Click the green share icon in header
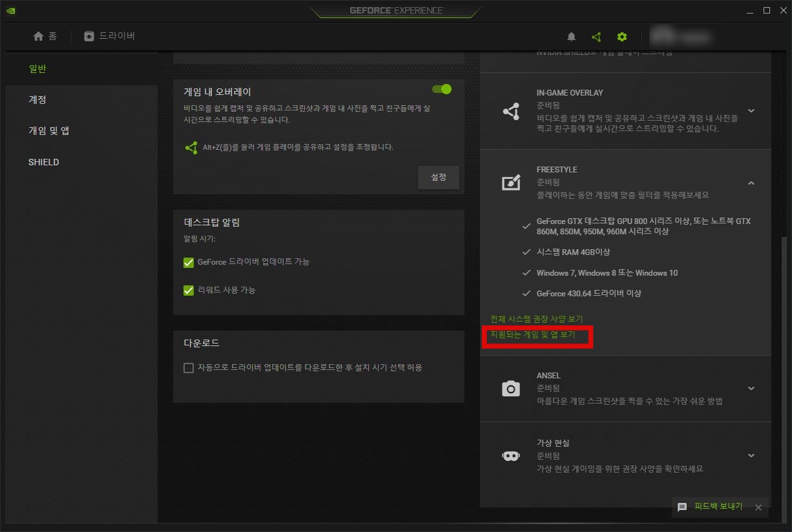Image resolution: width=792 pixels, height=532 pixels. (x=596, y=37)
